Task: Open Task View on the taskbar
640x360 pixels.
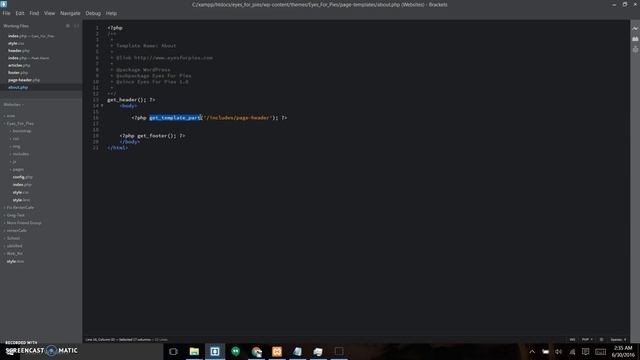Action: coord(173,351)
